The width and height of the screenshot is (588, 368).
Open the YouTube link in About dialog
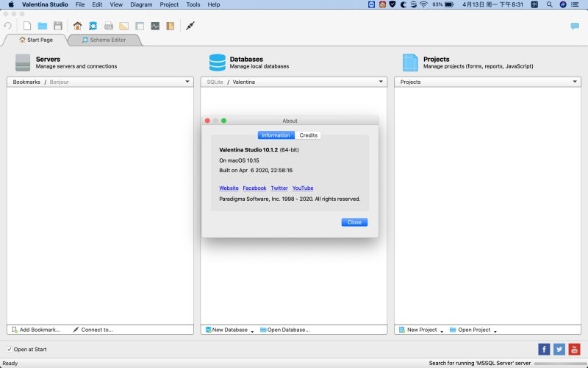pyautogui.click(x=303, y=188)
